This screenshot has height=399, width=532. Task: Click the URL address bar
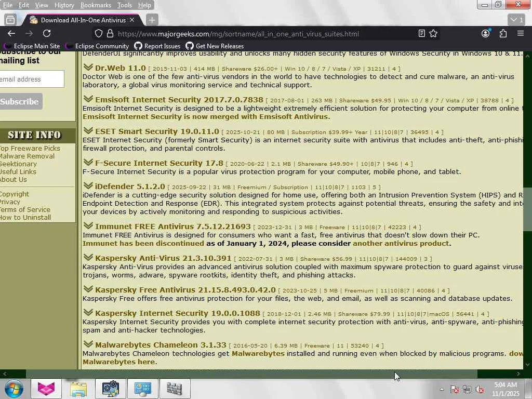237,34
